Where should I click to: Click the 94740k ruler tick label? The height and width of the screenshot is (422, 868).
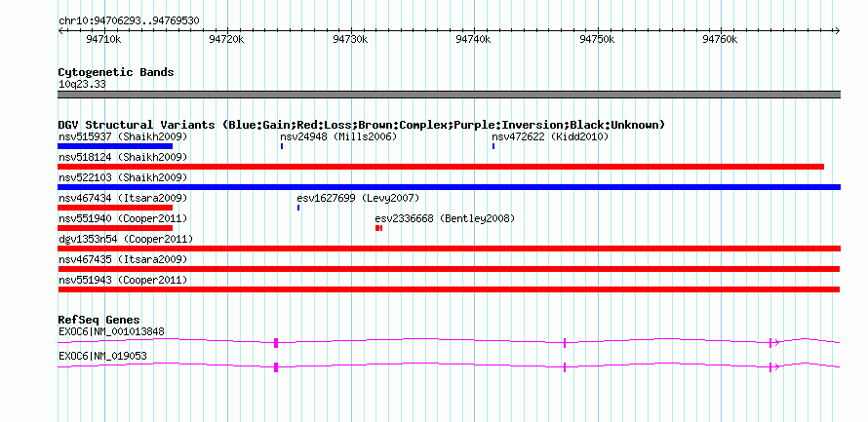[x=473, y=39]
